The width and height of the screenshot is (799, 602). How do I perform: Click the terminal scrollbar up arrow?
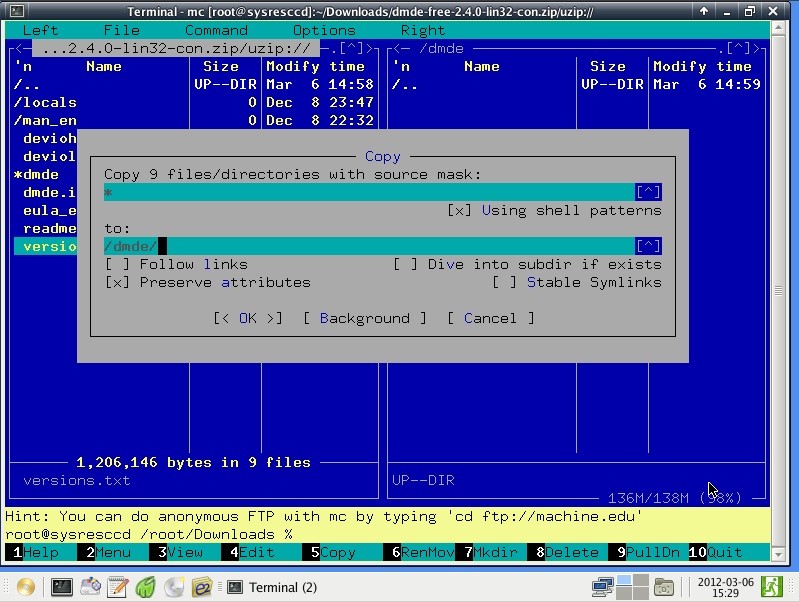778,28
